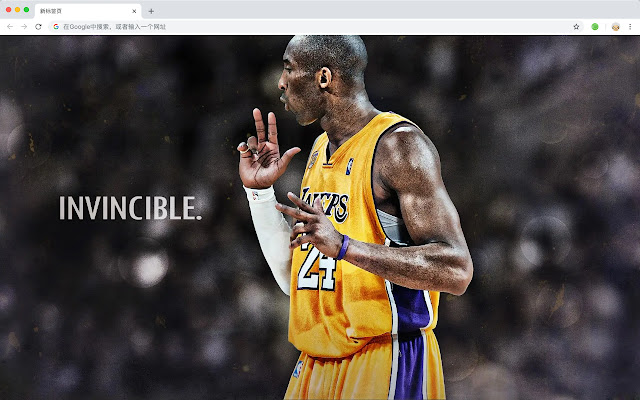
Task: Click the Google logo in the address bar
Action: click(56, 27)
